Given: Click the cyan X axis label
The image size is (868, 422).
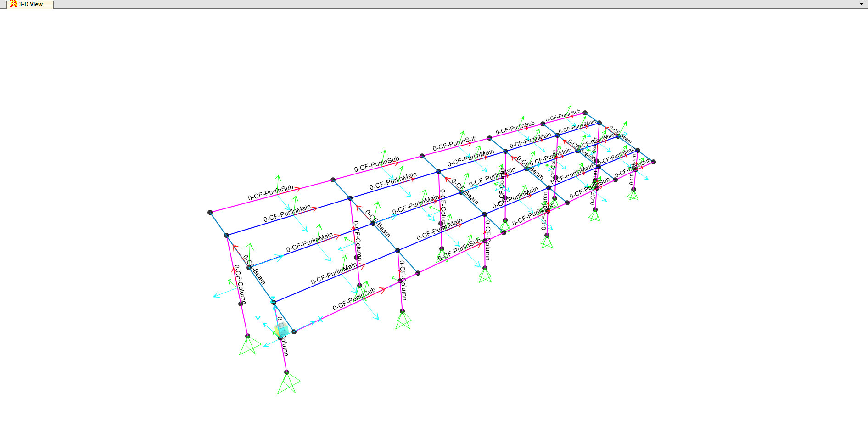Looking at the screenshot, I should coord(320,319).
